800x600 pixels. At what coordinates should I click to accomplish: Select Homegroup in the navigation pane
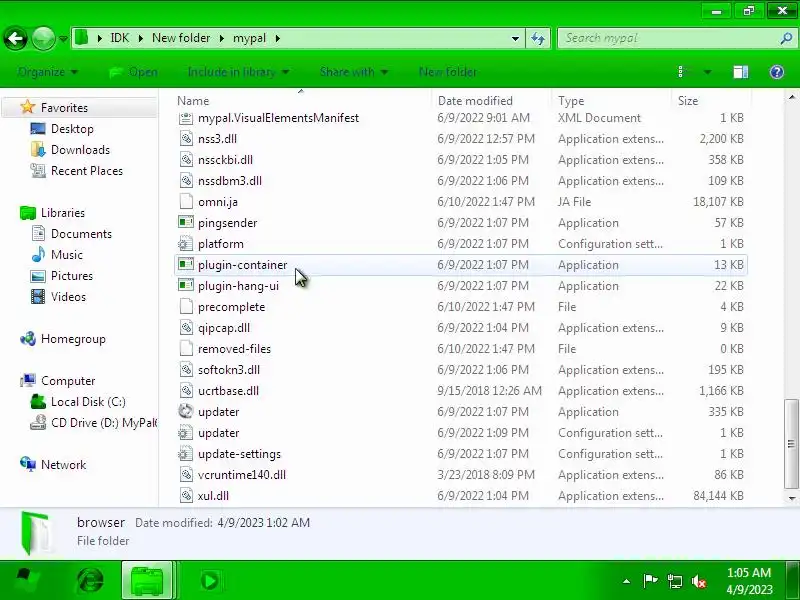73,339
